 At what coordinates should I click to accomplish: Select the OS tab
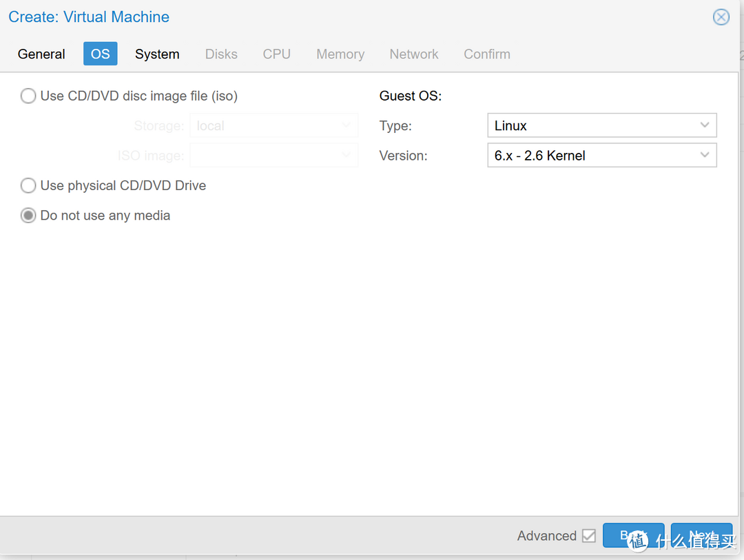coord(101,54)
